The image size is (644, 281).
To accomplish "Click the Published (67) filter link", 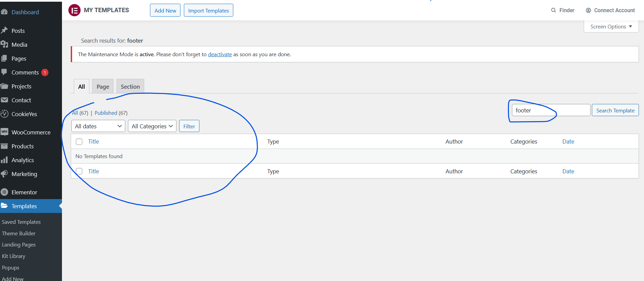I will click(111, 113).
